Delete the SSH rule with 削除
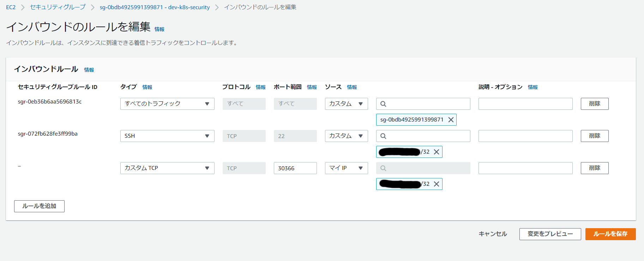 click(594, 136)
